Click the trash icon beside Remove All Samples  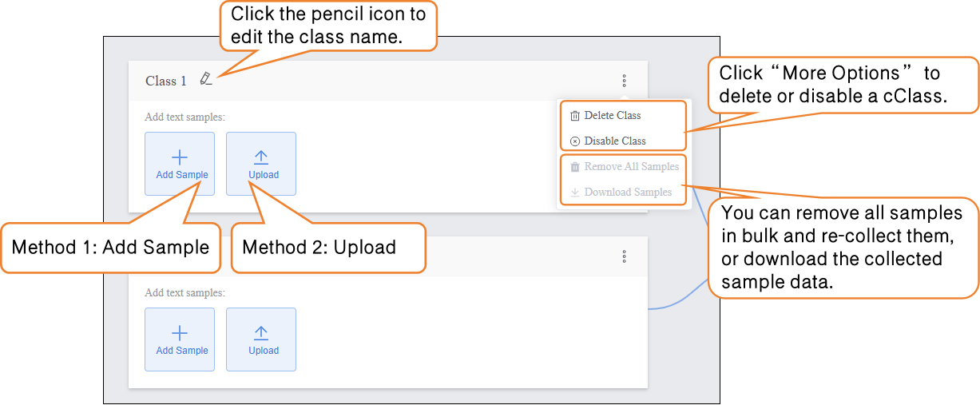pos(575,167)
